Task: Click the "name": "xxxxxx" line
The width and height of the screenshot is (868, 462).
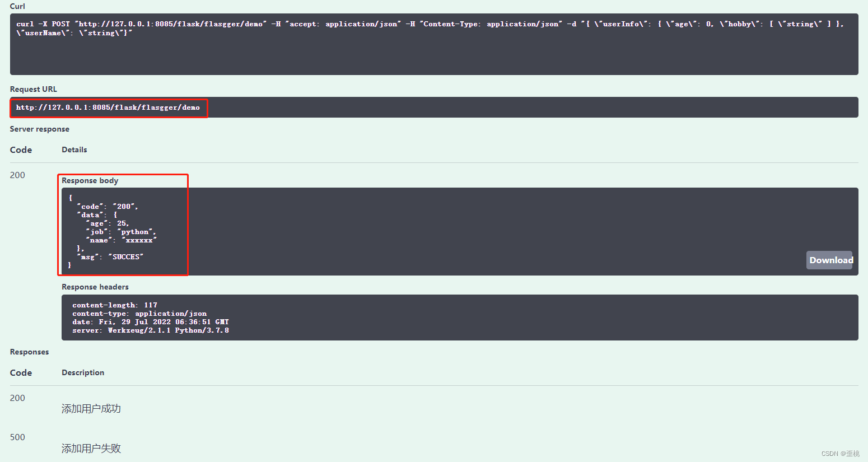Action: coord(121,240)
